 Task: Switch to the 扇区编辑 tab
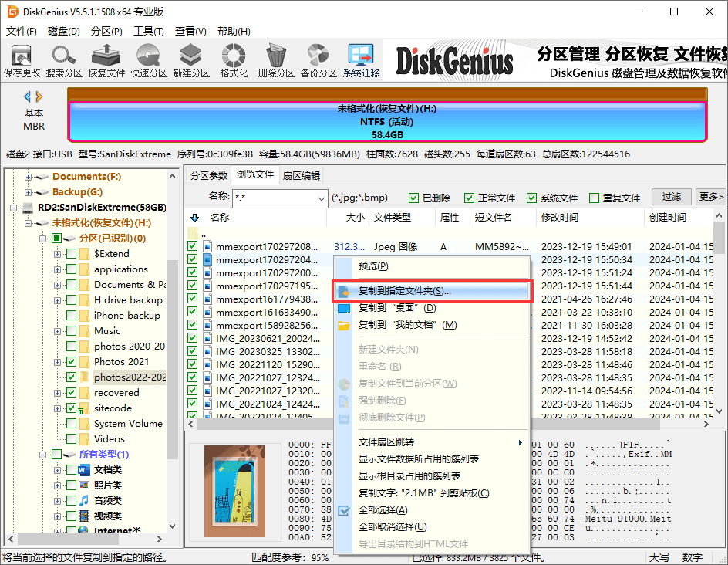[x=302, y=176]
